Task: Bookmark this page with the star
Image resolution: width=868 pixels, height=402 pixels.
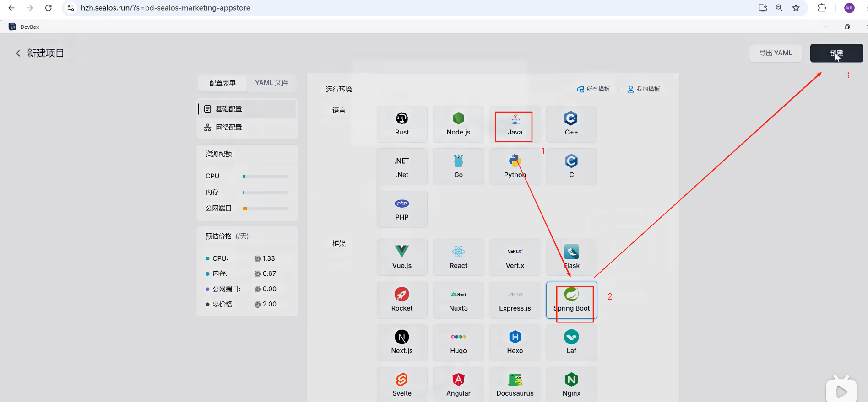Action: [x=796, y=8]
